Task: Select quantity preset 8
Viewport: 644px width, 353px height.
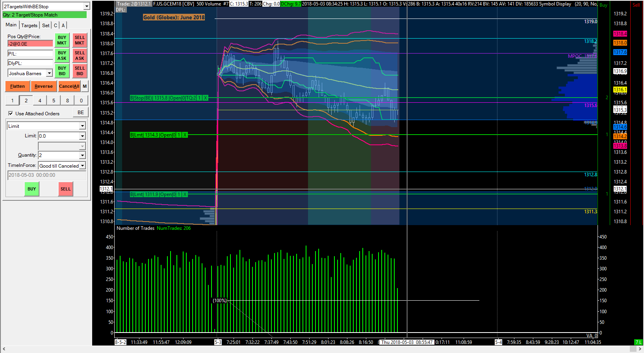Action: pos(67,100)
